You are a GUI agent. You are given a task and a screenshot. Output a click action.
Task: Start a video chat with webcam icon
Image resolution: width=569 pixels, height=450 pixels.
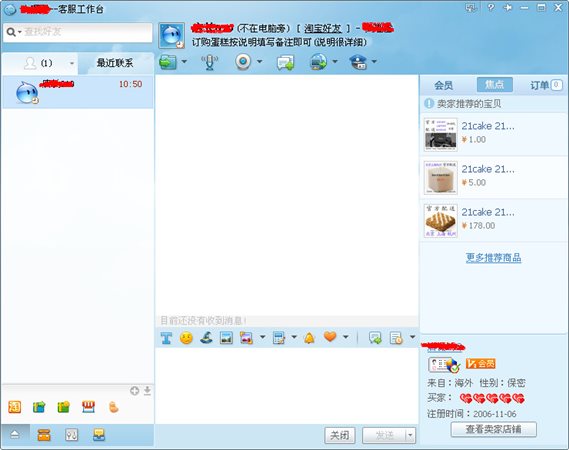pos(243,62)
